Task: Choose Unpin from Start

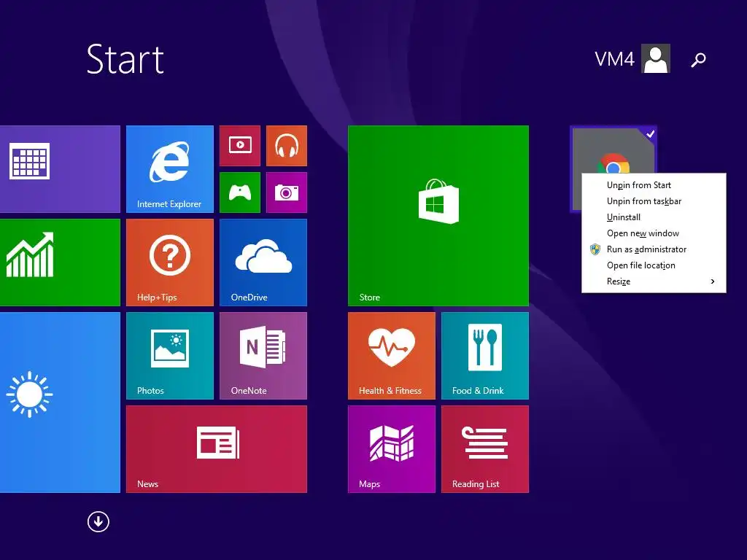Action: (654, 185)
